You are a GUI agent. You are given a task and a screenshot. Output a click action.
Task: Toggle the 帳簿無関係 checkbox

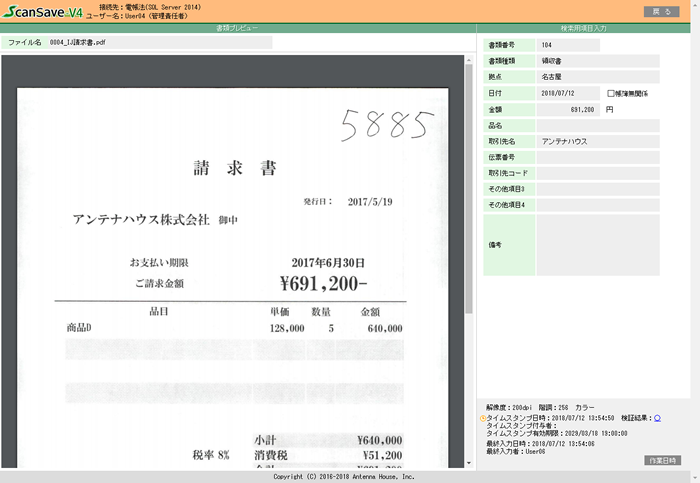[611, 93]
